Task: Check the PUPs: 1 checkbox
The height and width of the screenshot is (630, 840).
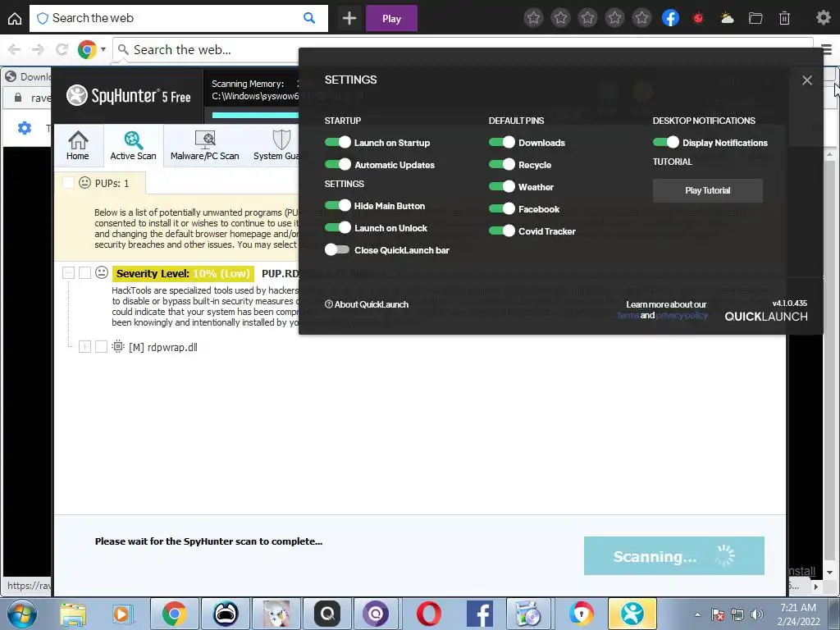Action: (69, 183)
